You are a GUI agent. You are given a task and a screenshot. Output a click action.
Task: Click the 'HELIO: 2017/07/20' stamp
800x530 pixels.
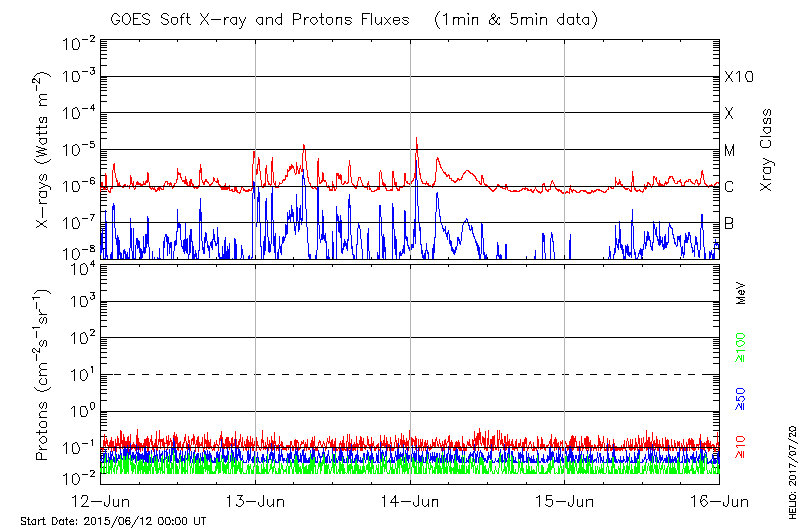pos(791,467)
